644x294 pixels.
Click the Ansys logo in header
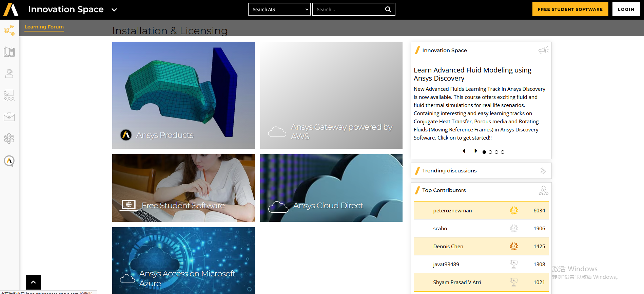click(x=11, y=9)
